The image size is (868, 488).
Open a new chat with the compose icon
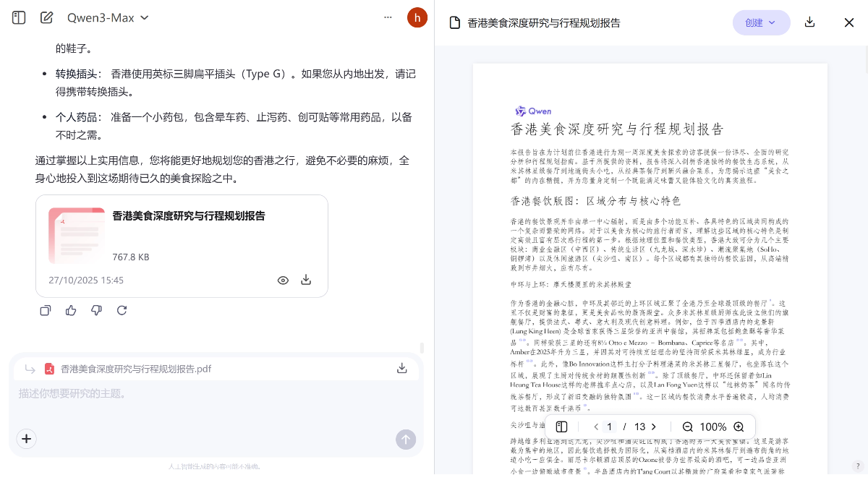click(46, 17)
